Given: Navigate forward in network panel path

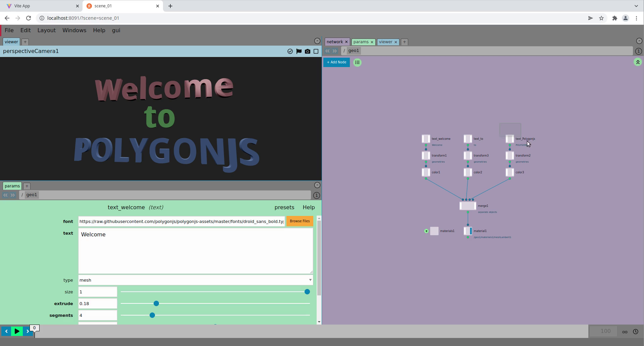Looking at the screenshot, I should pyautogui.click(x=335, y=51).
